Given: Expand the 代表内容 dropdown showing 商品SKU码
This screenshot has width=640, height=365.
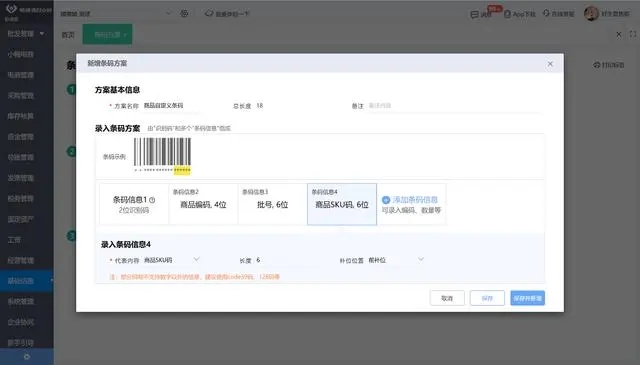Looking at the screenshot, I should click(171, 260).
